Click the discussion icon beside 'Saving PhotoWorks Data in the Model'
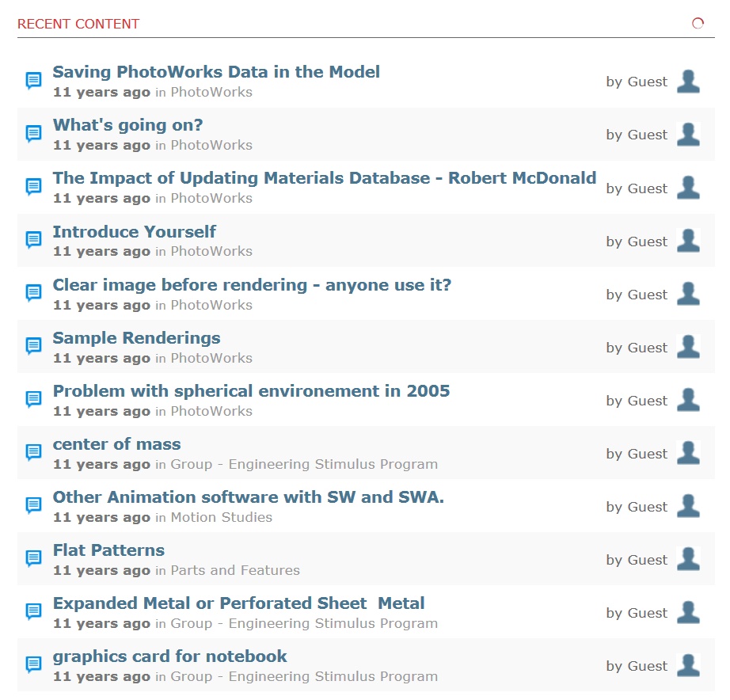 pyautogui.click(x=33, y=81)
